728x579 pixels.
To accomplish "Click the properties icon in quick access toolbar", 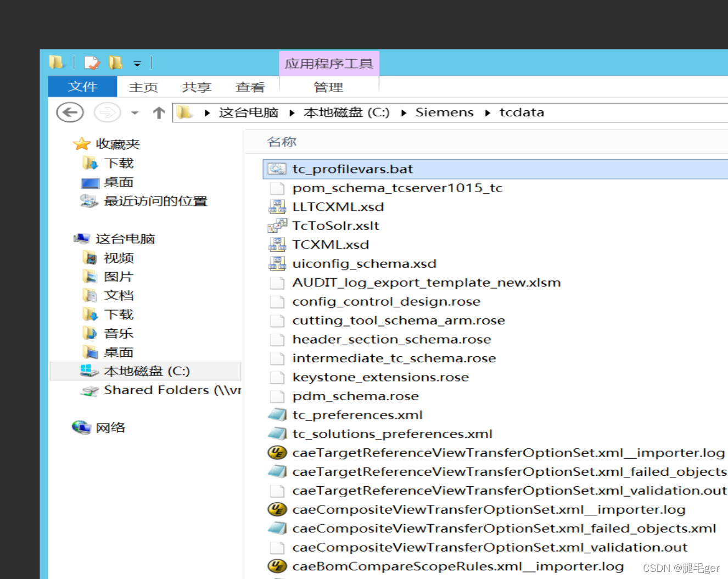I will click(92, 62).
